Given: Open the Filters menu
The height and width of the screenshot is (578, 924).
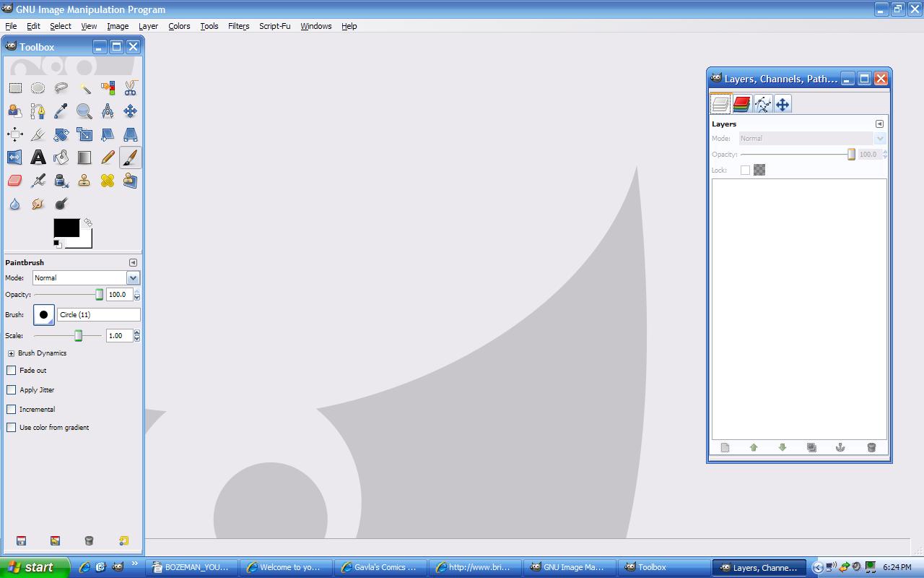Looking at the screenshot, I should pos(238,26).
